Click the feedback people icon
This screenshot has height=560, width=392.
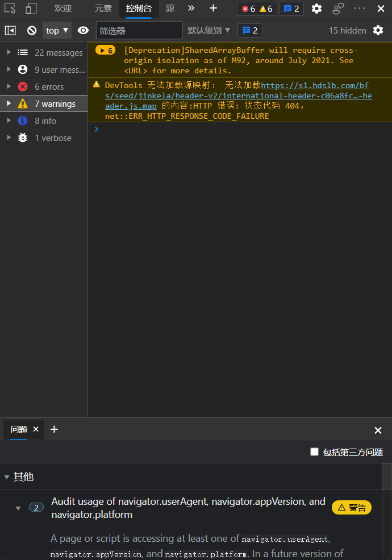(x=337, y=9)
